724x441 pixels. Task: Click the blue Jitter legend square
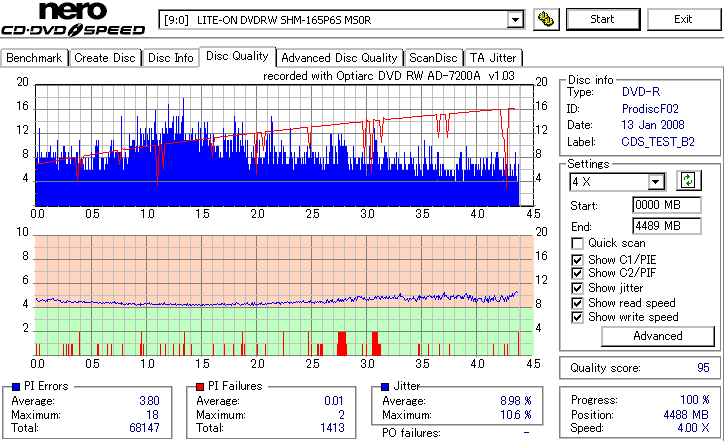tap(385, 387)
